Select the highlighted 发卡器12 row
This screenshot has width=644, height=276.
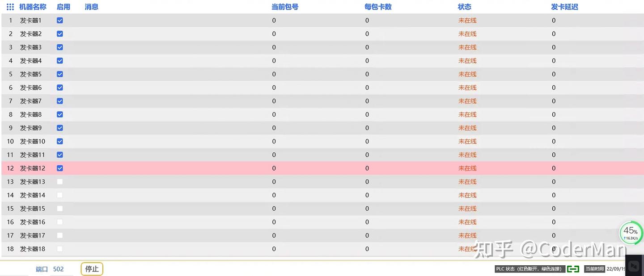[322, 168]
